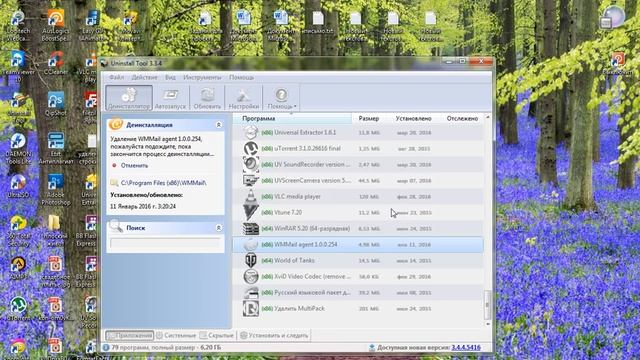Open the TeamViewer 10 desktop shortcut
Image resolution: width=640 pixels, height=360 pixels.
tap(18, 67)
